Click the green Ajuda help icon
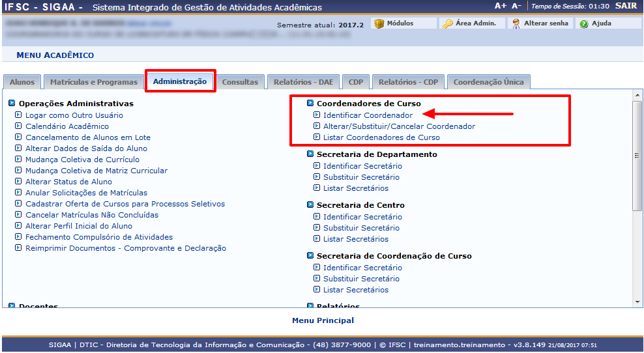Image resolution: width=644 pixels, height=353 pixels. [x=584, y=23]
